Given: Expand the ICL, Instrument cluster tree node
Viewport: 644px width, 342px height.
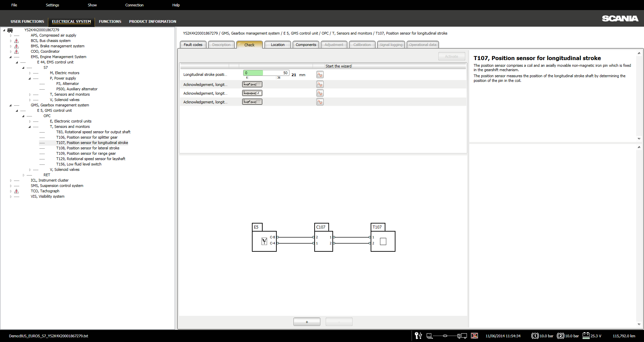Looking at the screenshot, I should click(11, 181).
